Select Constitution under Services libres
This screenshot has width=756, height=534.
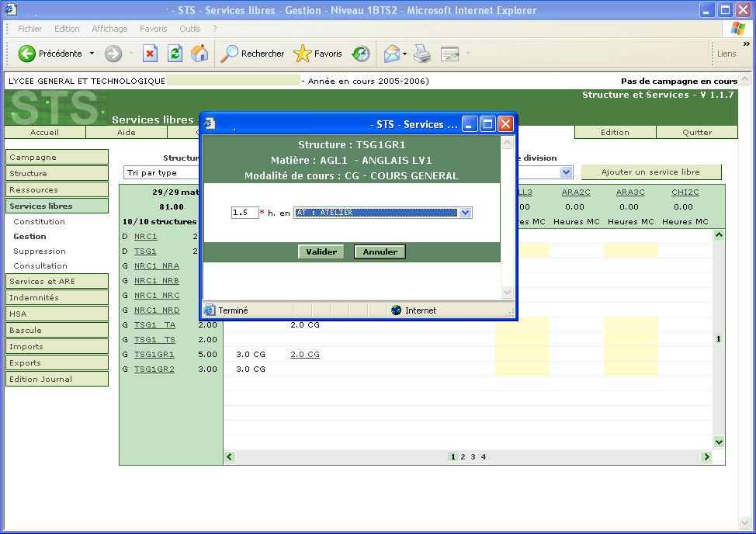point(39,222)
